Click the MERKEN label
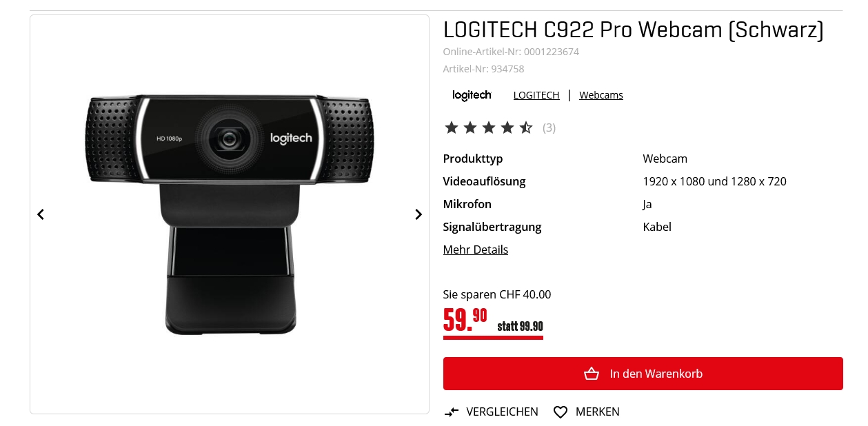The width and height of the screenshot is (868, 426). (598, 412)
